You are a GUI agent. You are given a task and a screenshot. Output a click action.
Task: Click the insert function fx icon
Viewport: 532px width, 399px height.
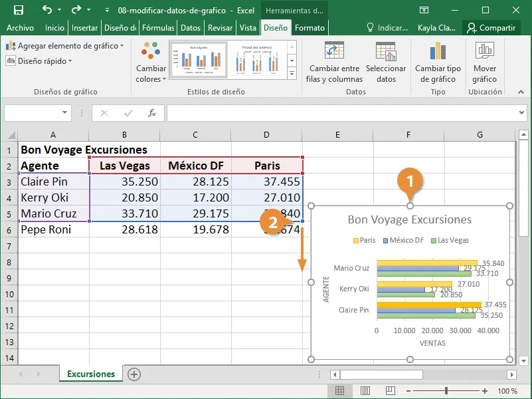[x=152, y=113]
